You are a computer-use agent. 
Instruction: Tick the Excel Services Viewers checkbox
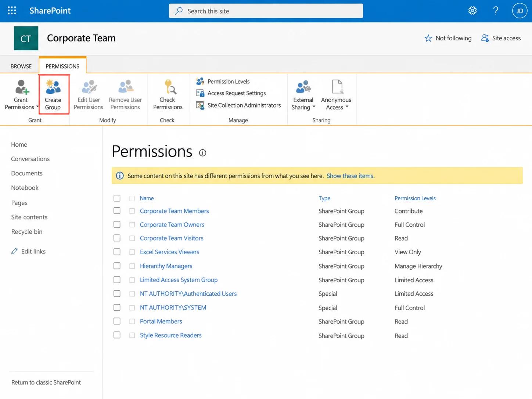pos(117,252)
